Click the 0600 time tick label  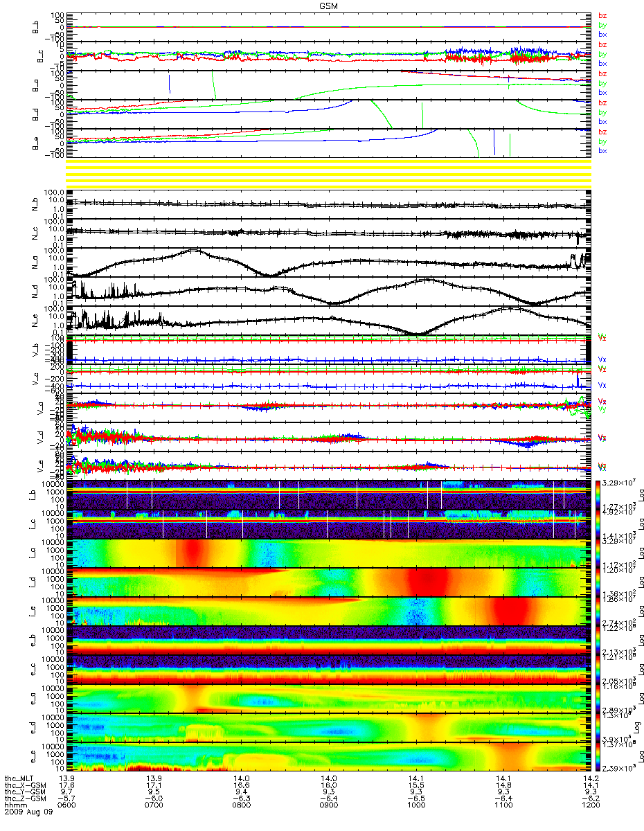click(66, 805)
